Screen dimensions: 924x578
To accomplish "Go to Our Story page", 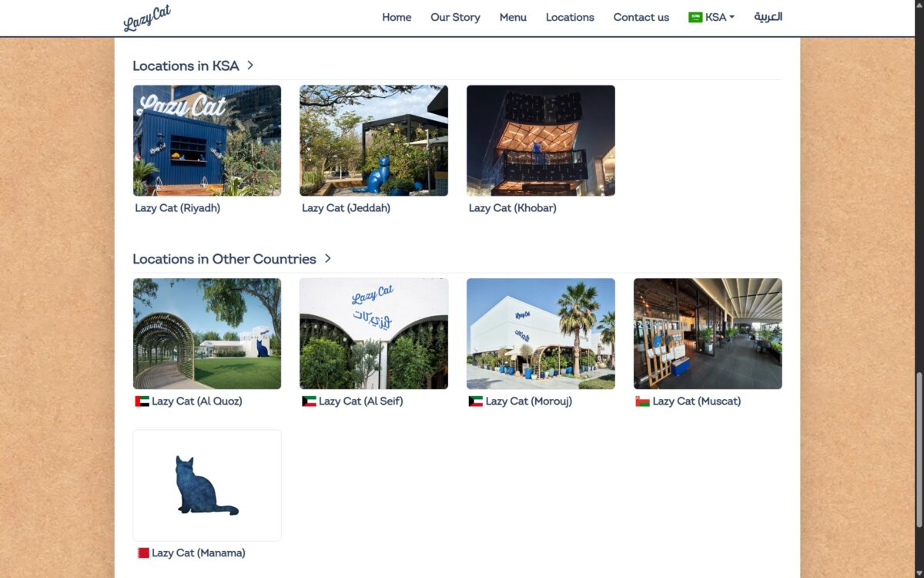I will click(455, 17).
